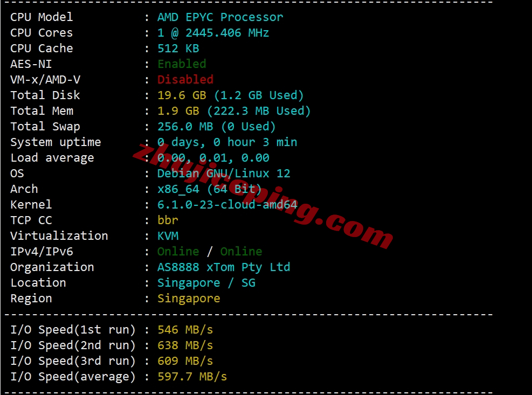The width and height of the screenshot is (532, 395).
Task: Click the 512 KB cache value
Action: (178, 48)
